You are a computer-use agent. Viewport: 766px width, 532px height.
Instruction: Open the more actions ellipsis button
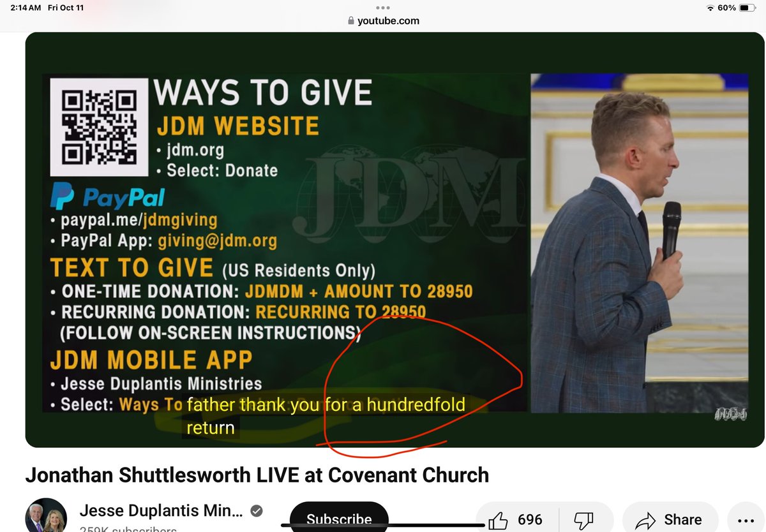coord(746,520)
